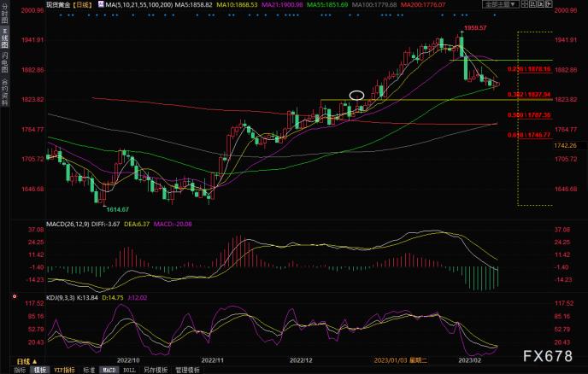The height and width of the screenshot is (374, 588).
Task: Click the 现货黄金 title label
Action: click(58, 5)
